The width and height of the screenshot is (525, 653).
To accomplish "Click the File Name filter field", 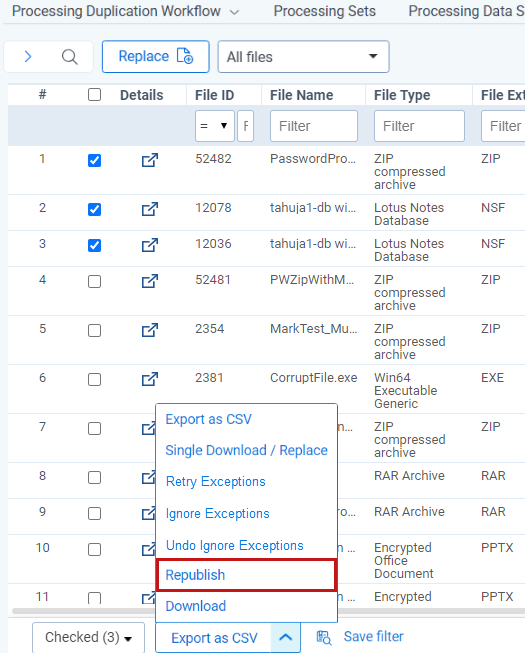I will click(x=314, y=126).
